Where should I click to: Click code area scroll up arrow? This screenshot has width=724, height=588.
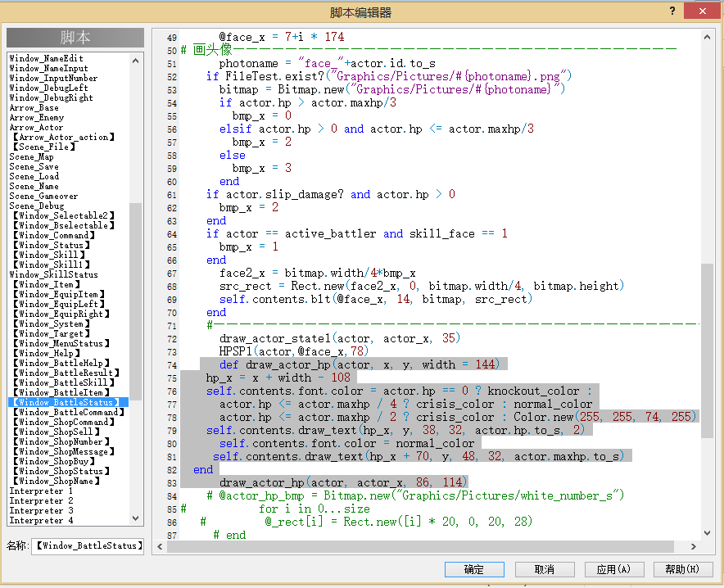click(707, 37)
